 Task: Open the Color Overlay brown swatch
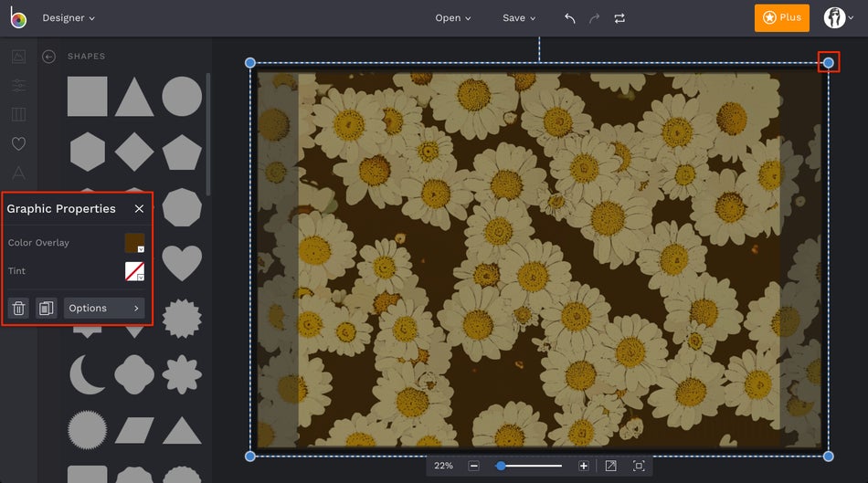coord(134,243)
